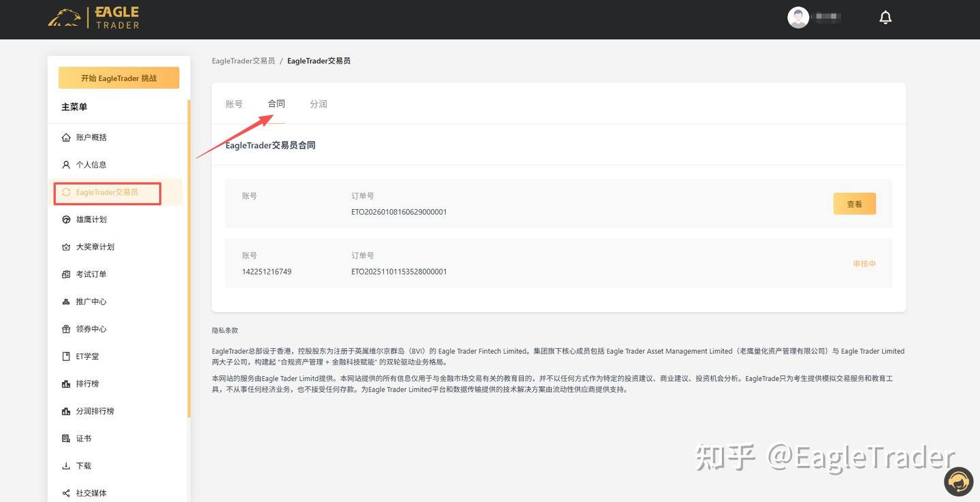
Task: Click the 查看 button on first contract
Action: 854,203
